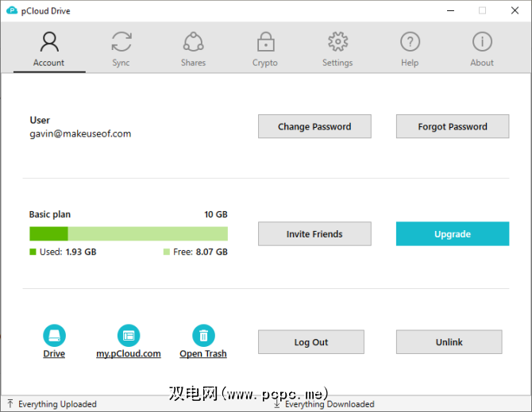Click the upload arrow status icon
This screenshot has height=412, width=532.
(x=10, y=404)
